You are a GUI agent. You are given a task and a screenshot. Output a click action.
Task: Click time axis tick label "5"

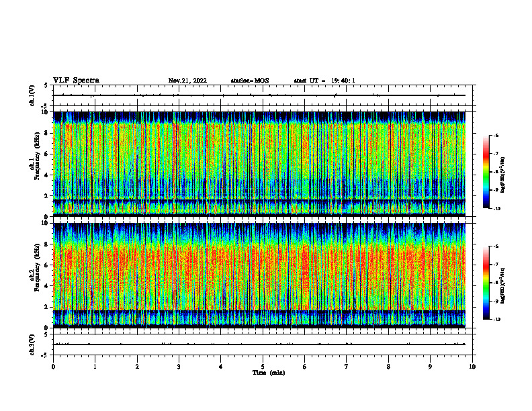click(263, 367)
